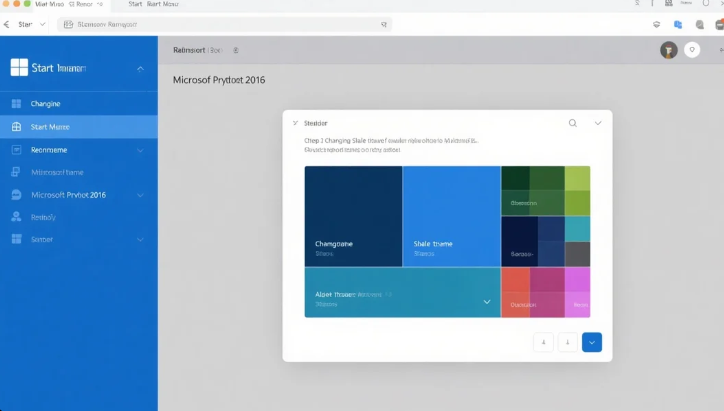Expand the Reonmeme chevron
This screenshot has width=724, height=411.
pos(140,150)
